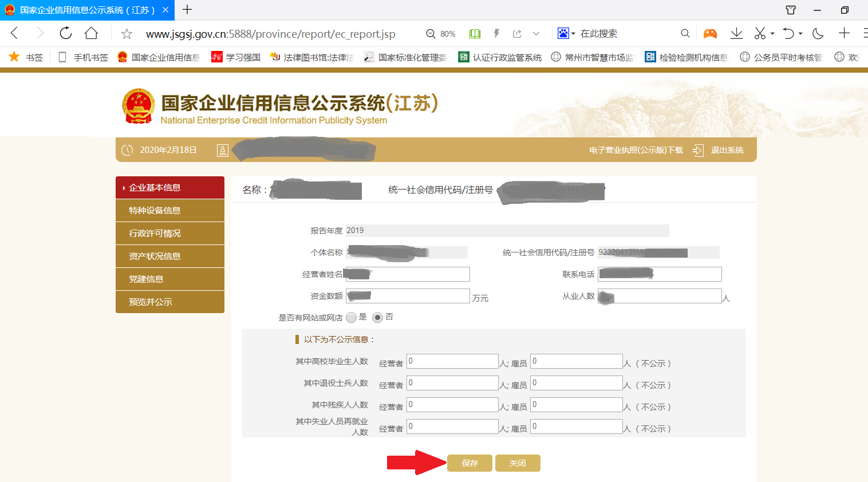Click the browser forward arrow
Viewport: 868px width, 482px height.
tap(40, 33)
